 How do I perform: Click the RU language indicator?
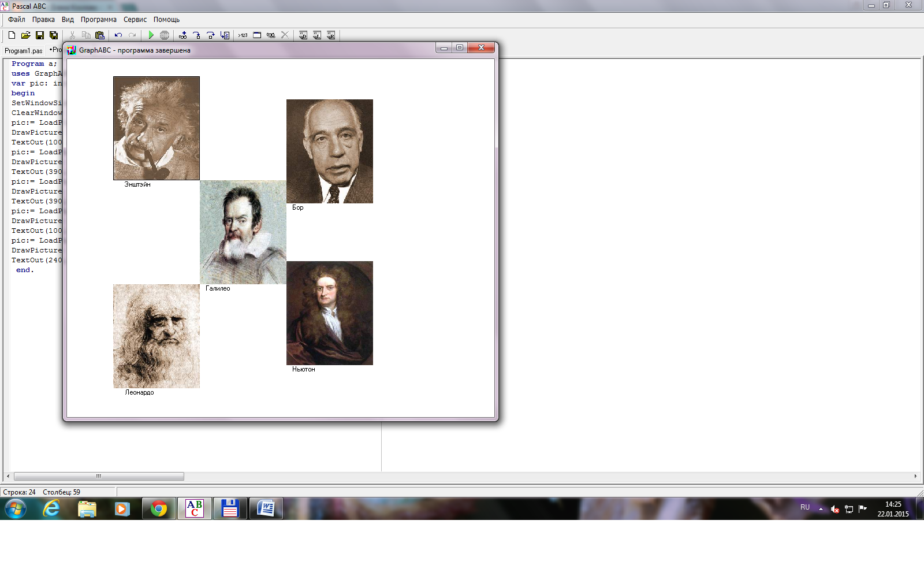(805, 507)
